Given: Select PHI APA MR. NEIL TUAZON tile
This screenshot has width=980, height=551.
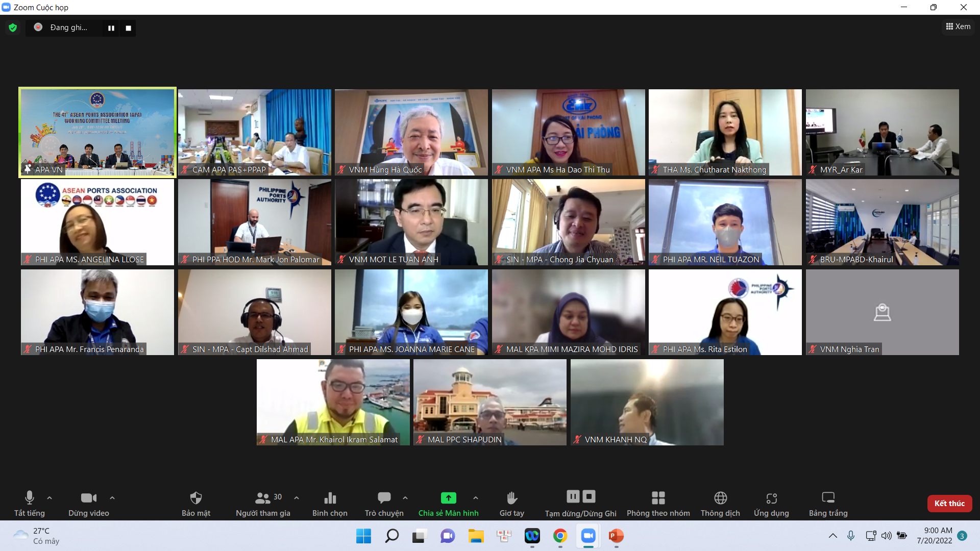Looking at the screenshot, I should click(x=725, y=222).
